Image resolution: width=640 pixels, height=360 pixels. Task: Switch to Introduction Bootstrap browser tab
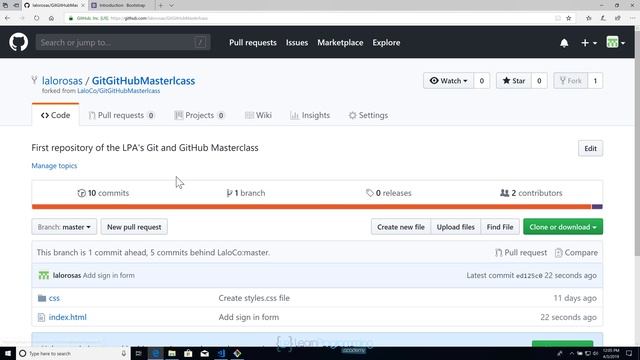(x=121, y=5)
